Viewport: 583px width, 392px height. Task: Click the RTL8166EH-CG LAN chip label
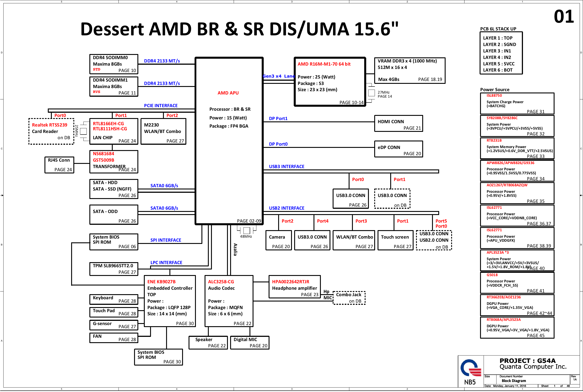coord(108,123)
